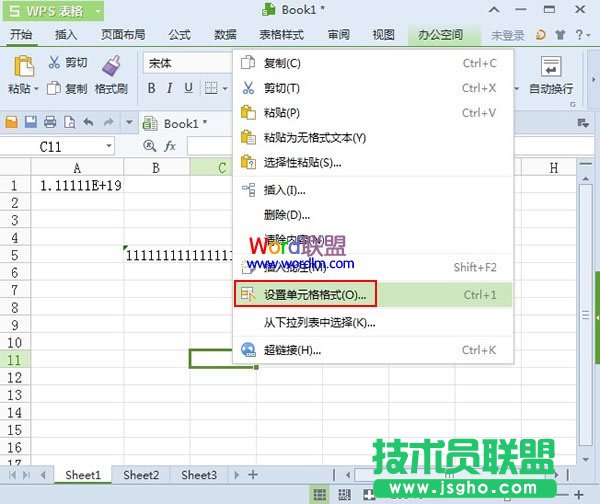
Task: Click the vertical scrollbar down arrow
Action: pyautogui.click(x=585, y=459)
